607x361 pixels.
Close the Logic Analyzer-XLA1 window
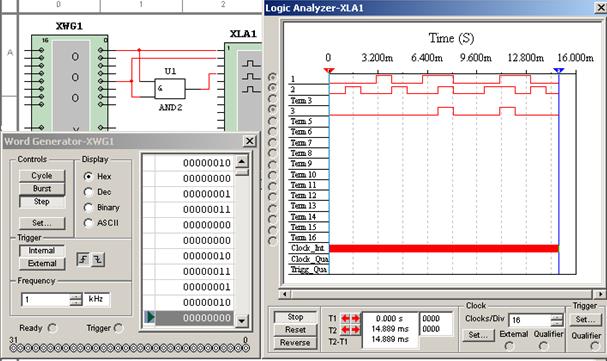[600, 8]
